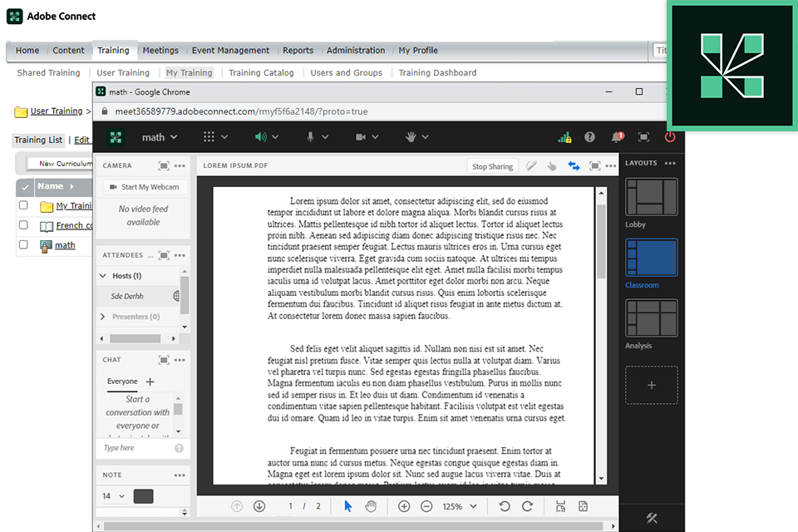798x532 pixels.
Task: Check the My Training row checkbox
Action: click(23, 205)
